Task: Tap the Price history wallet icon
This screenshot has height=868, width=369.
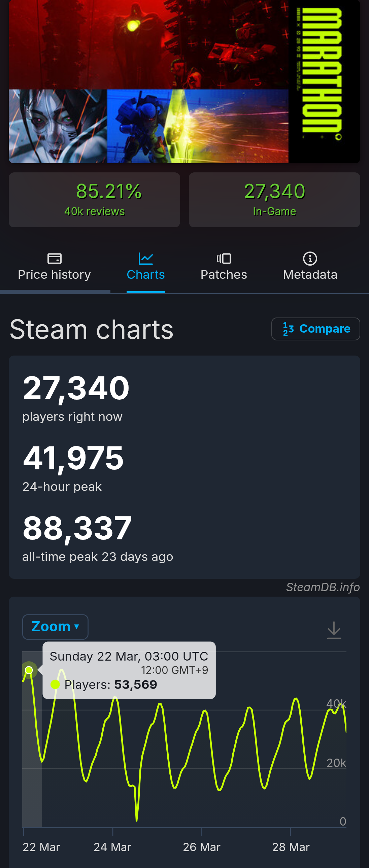Action: pos(54,259)
